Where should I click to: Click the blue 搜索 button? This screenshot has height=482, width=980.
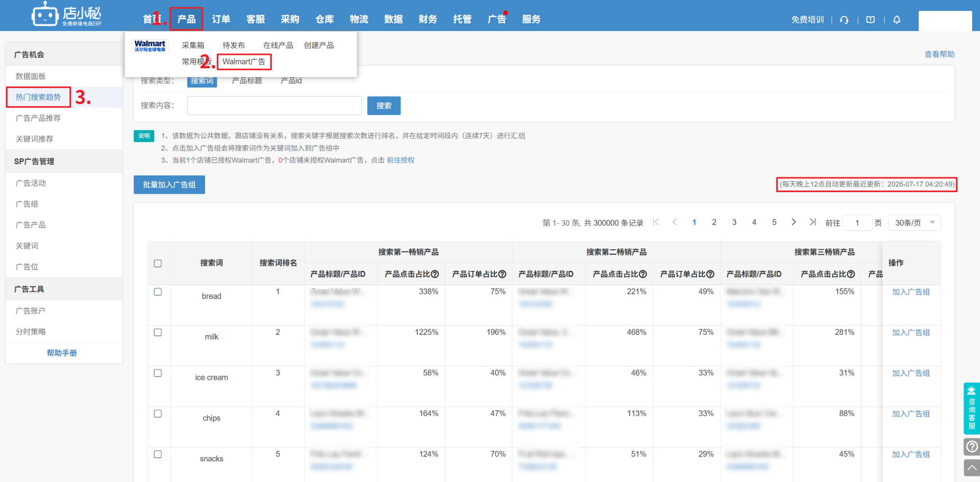pyautogui.click(x=384, y=106)
